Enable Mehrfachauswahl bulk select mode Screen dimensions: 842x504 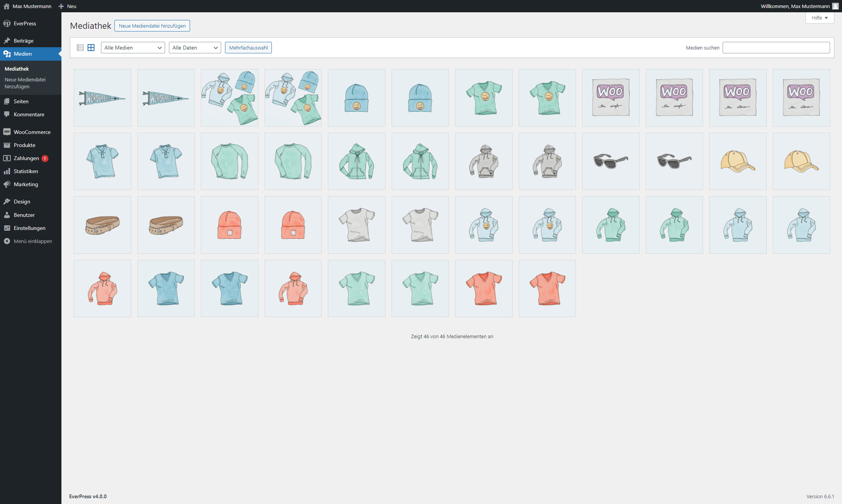[248, 48]
